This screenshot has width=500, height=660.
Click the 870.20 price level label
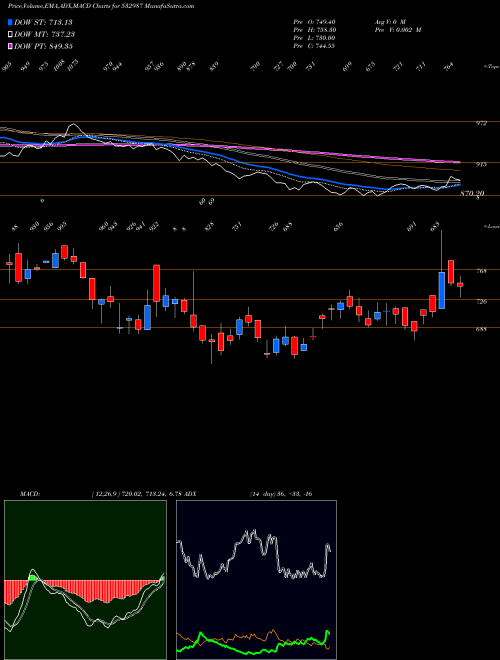(472, 193)
